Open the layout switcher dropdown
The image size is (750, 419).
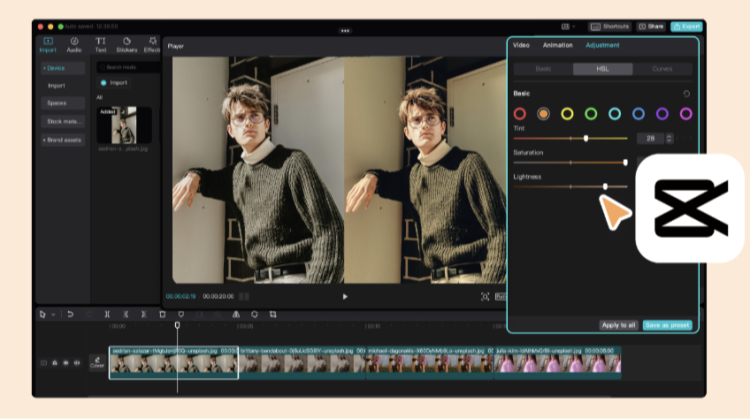[568, 26]
